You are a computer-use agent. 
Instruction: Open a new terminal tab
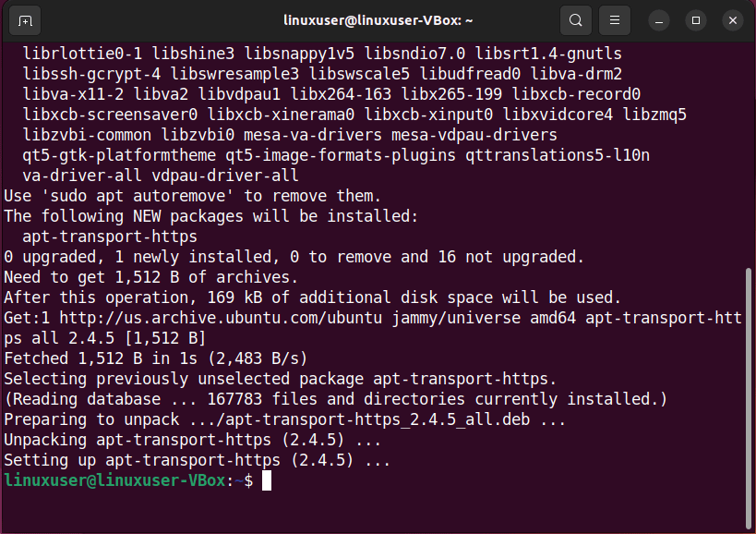[x=23, y=20]
